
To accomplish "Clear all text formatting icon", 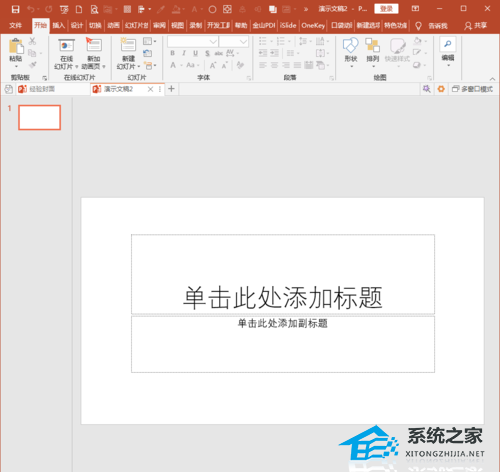I will pos(240,65).
